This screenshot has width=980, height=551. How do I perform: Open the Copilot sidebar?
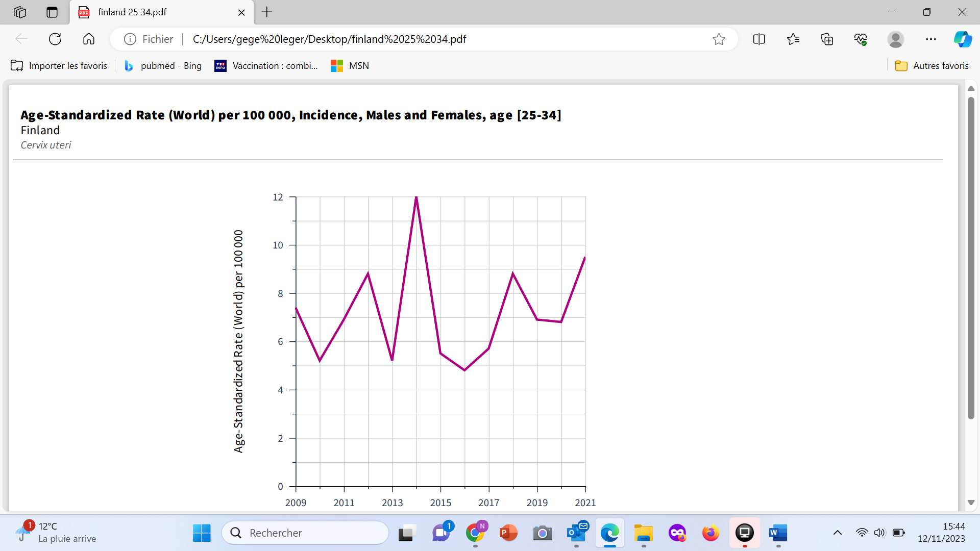click(x=963, y=39)
